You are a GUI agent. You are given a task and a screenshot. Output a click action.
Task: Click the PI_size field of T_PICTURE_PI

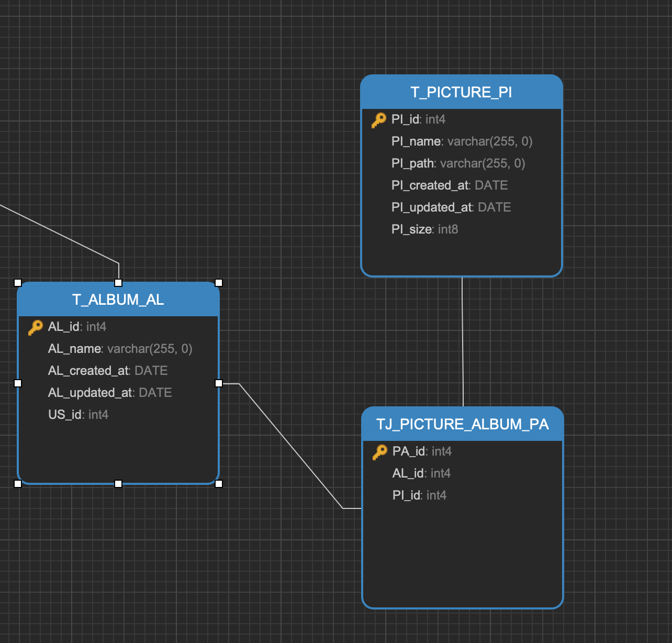(x=424, y=229)
